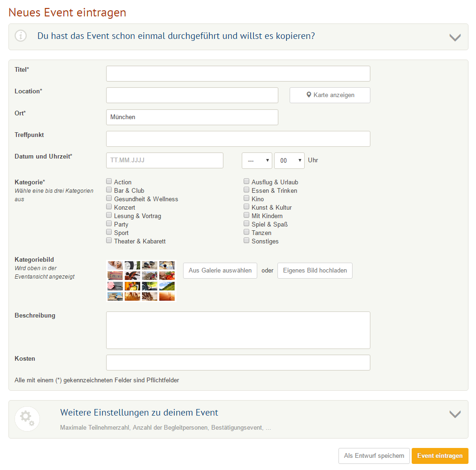
Task: Click the gear icon beside Weitere Einstellungen
Action: point(27,418)
